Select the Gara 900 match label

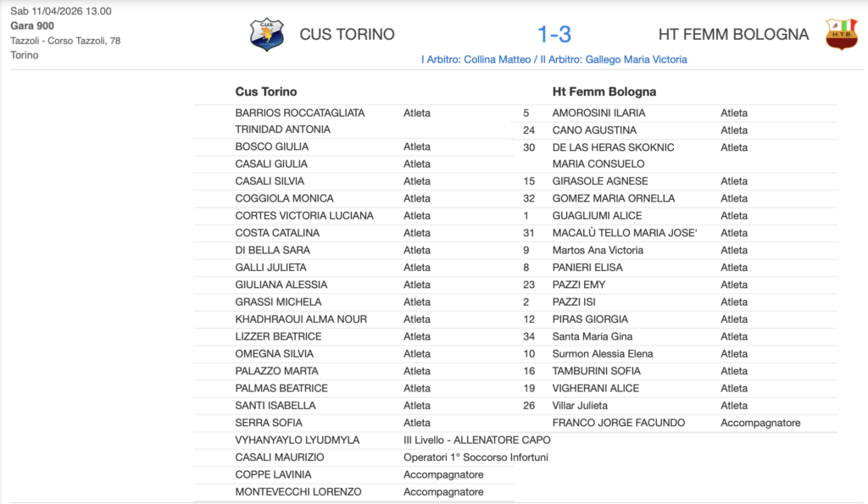[x=32, y=25]
